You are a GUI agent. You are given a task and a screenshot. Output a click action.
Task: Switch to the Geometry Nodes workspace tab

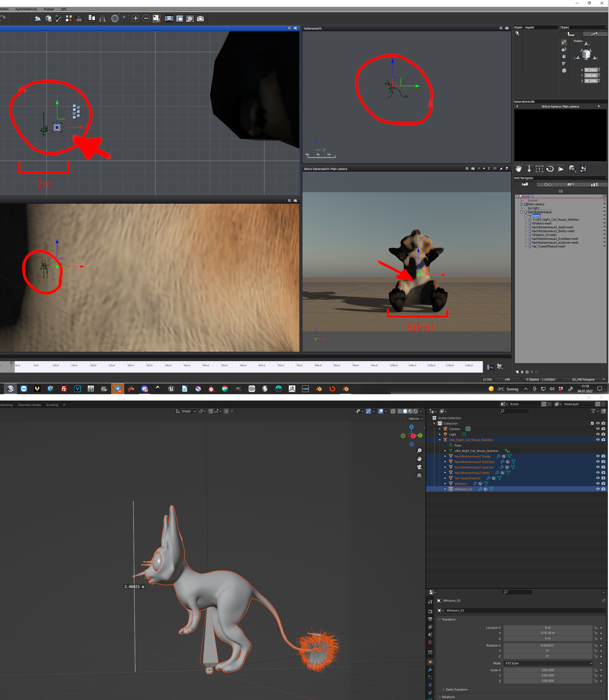29,405
